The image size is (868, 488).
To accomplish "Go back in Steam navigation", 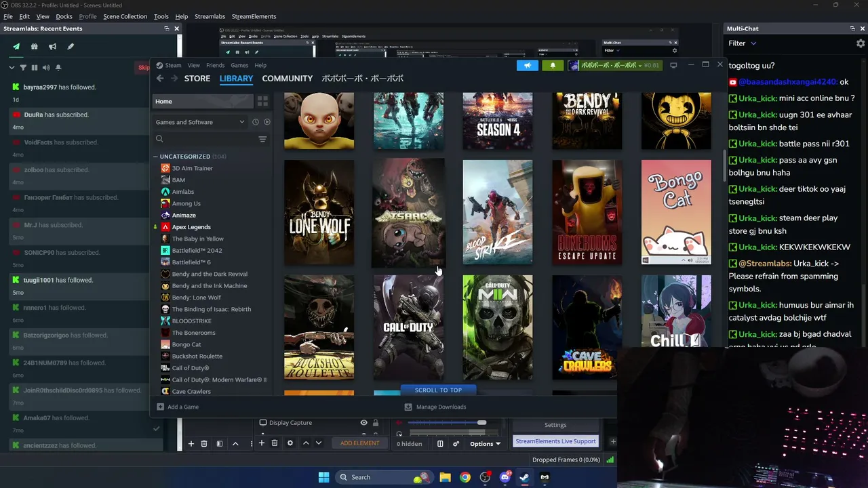I will click(160, 79).
